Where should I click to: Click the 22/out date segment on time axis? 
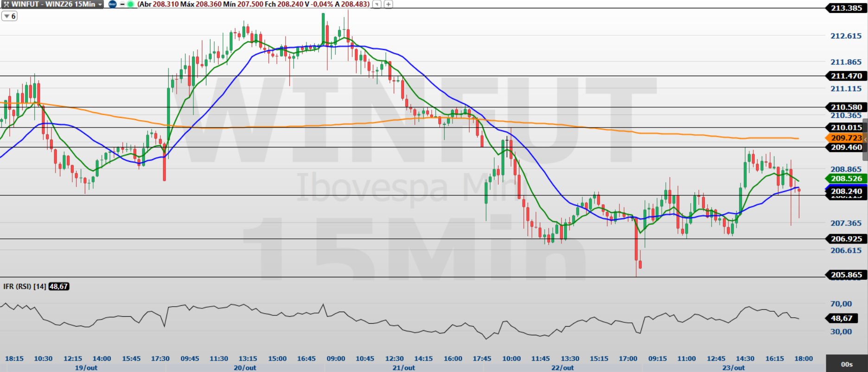coord(562,368)
